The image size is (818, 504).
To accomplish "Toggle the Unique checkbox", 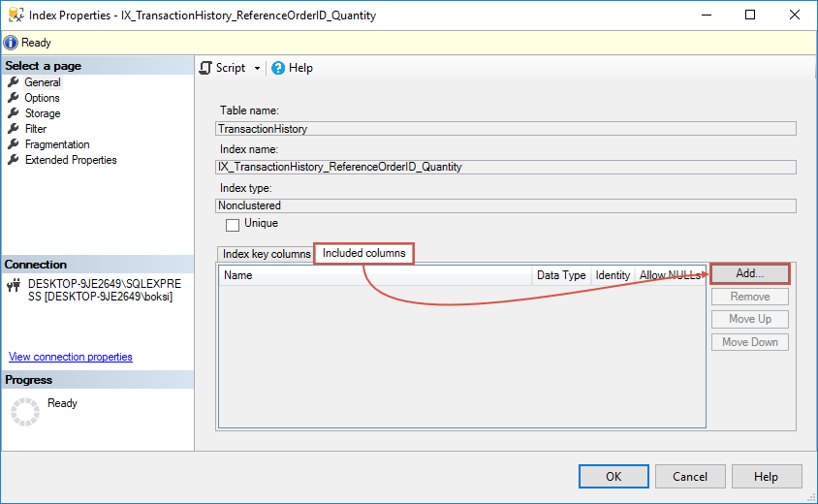I will tap(233, 225).
